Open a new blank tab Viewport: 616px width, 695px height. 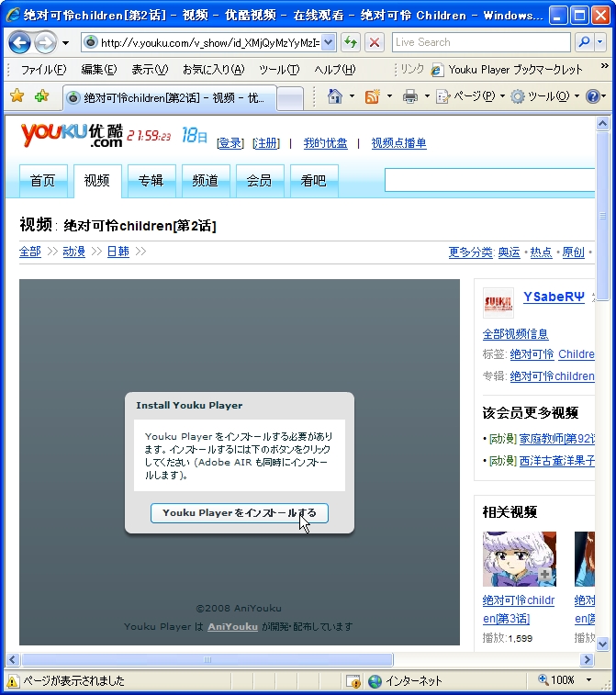click(290, 98)
